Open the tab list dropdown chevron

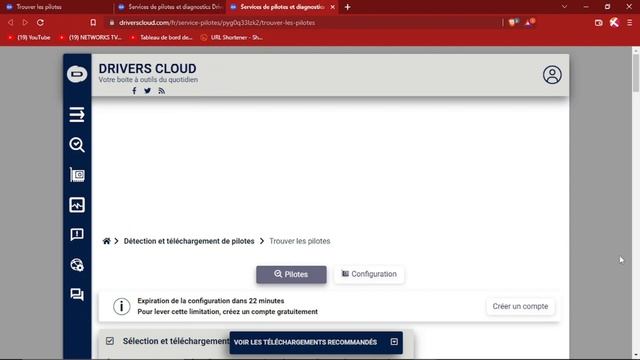point(564,7)
